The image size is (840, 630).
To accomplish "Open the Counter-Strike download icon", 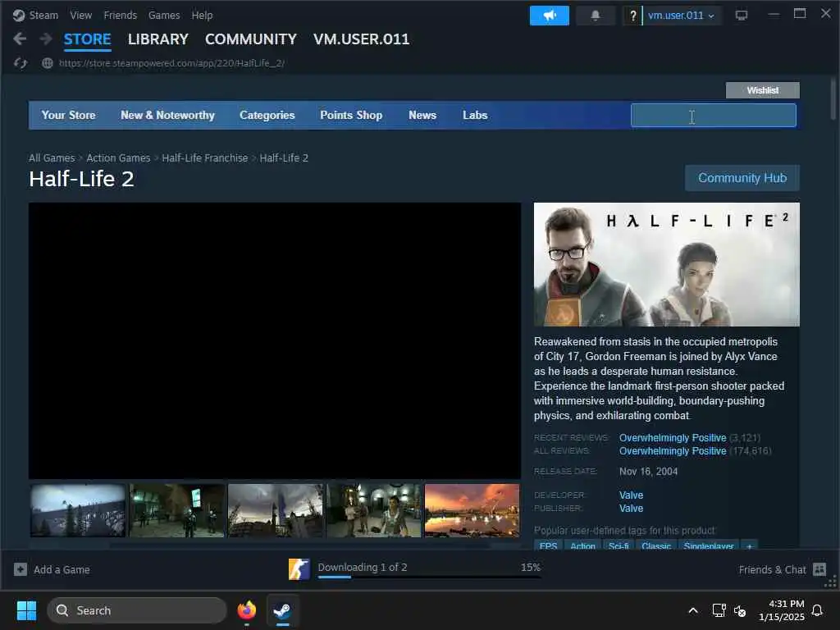I will [299, 569].
